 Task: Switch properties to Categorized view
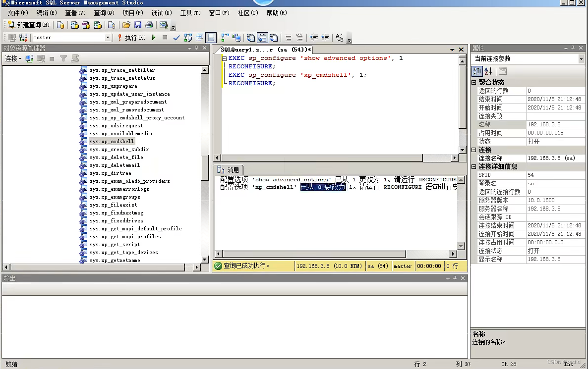(477, 71)
